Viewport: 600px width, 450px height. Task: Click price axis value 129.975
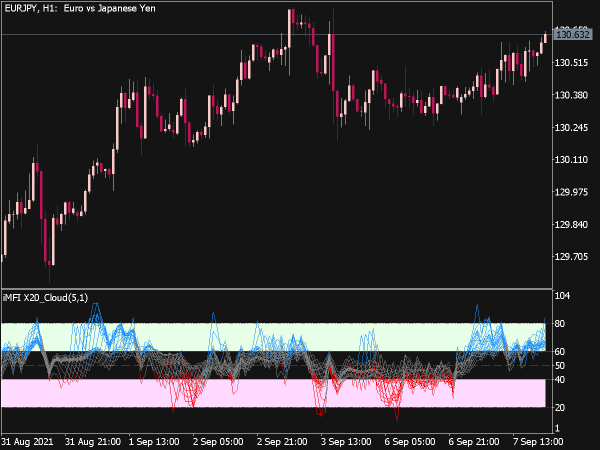pos(571,192)
